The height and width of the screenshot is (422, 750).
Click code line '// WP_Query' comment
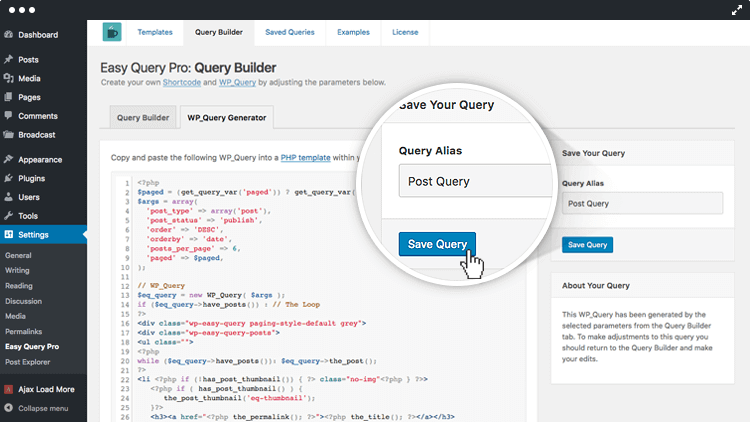point(161,286)
